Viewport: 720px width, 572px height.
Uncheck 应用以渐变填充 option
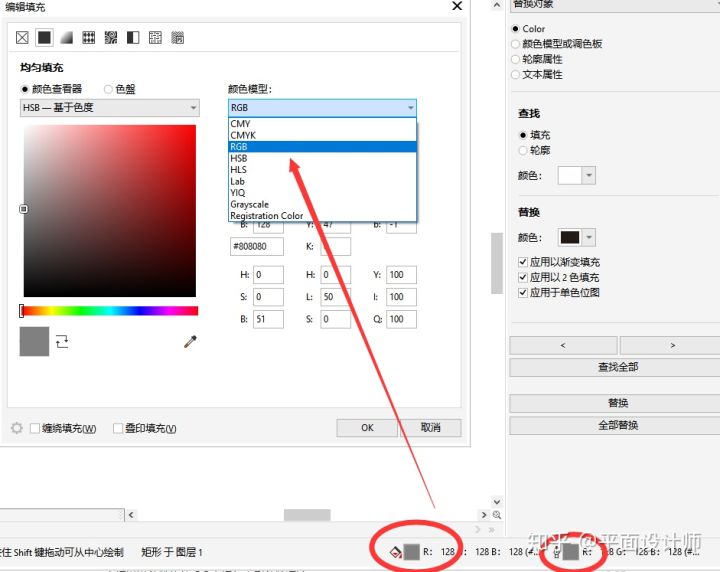point(523,262)
